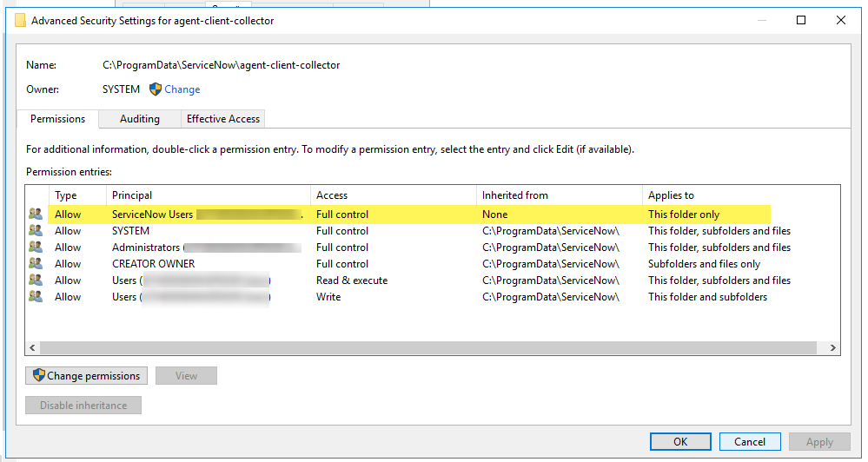This screenshot has height=462, width=868.
Task: Click the shield icon next to Change owner
Action: click(x=156, y=89)
